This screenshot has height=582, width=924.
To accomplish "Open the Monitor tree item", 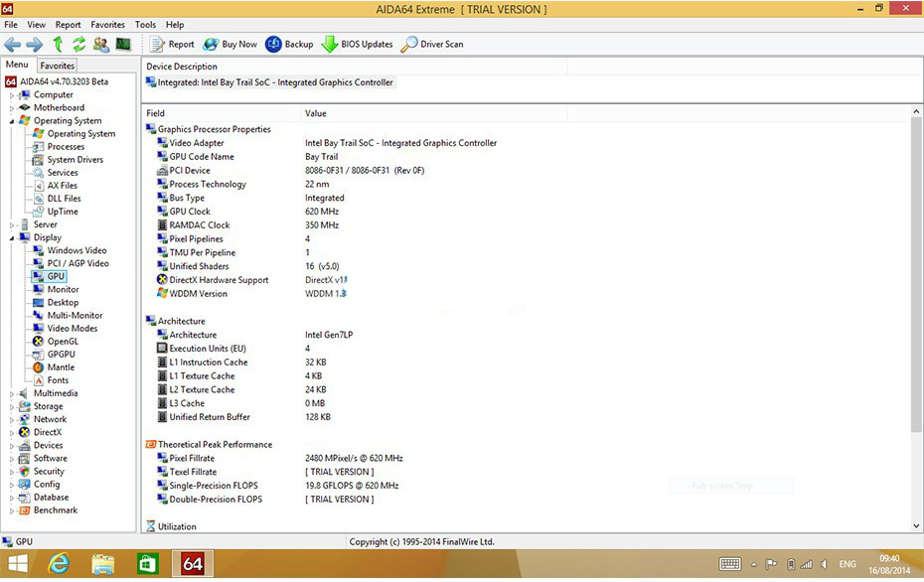I will 63,289.
